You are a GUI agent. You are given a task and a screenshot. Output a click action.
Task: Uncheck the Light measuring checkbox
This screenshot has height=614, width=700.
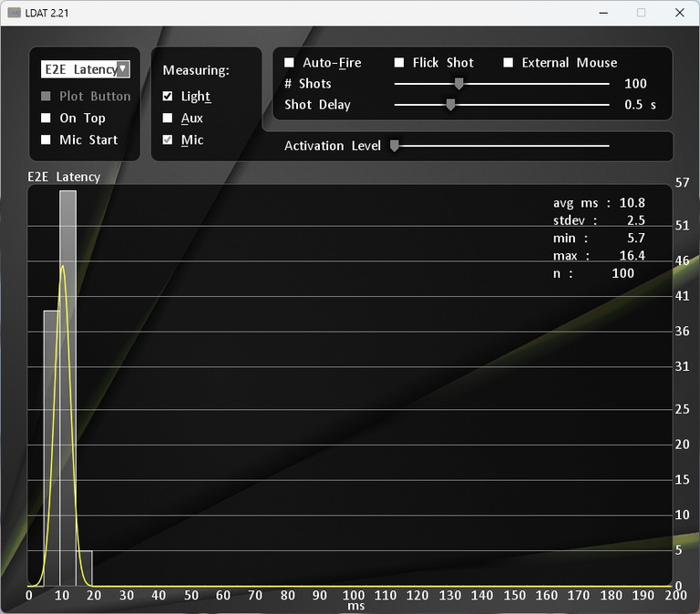(168, 96)
